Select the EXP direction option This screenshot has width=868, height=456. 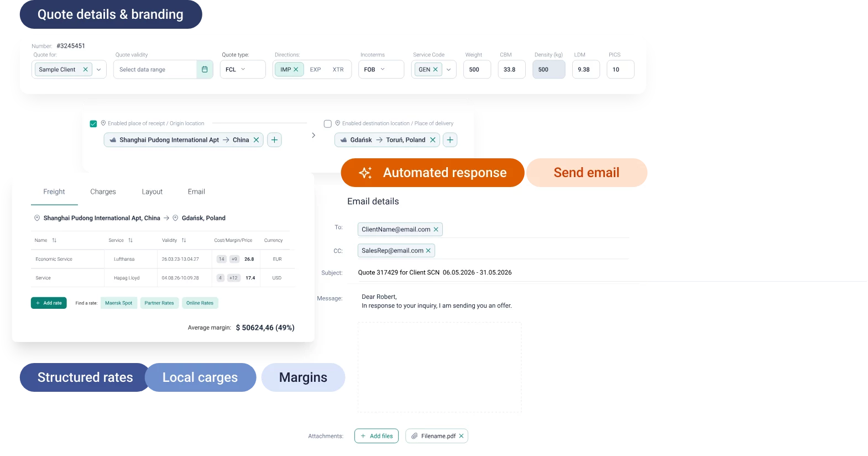pyautogui.click(x=315, y=70)
